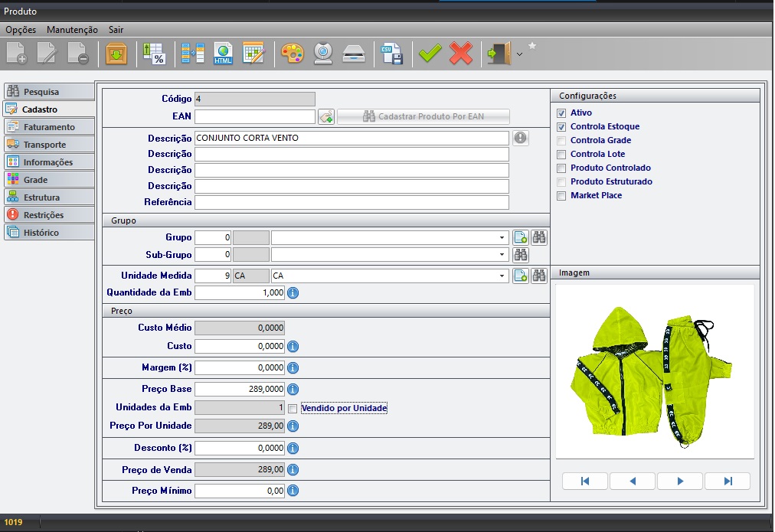Click the exit door icon
Screen dimensions: 775x532
click(498, 54)
